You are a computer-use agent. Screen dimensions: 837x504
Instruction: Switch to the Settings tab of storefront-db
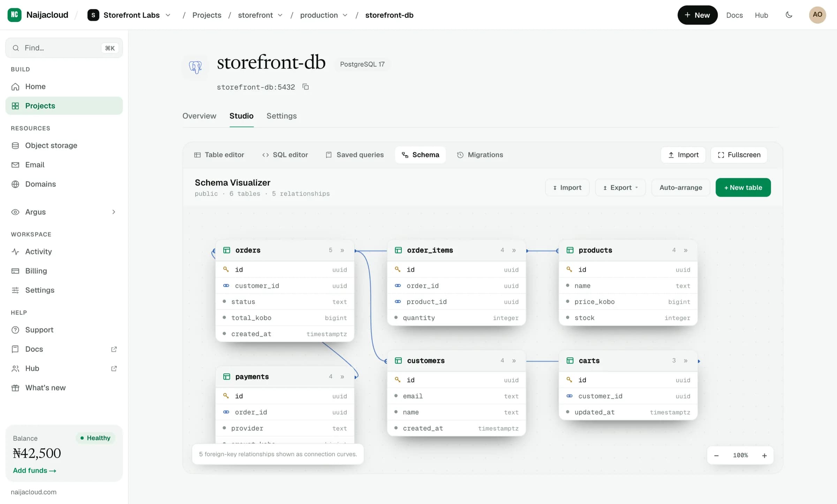click(x=281, y=116)
